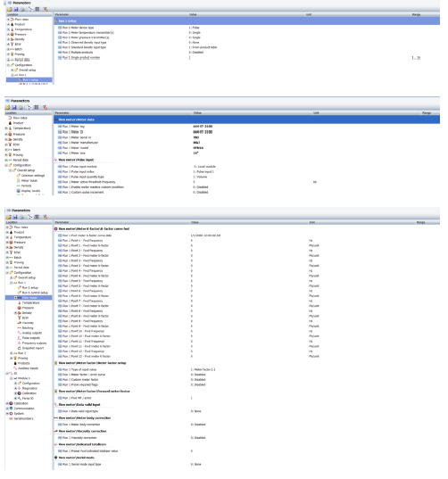This screenshot has height=479, width=448.
Task: Select the Meter ticket tree item
Action: (x=29, y=180)
